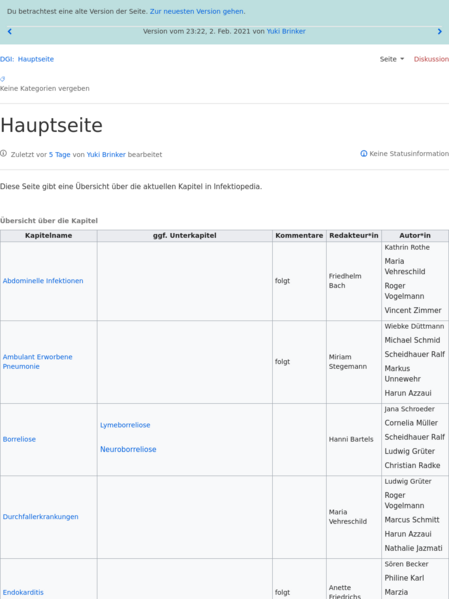Viewport: 449px width, 599px height.
Task: Click the Keine Statusinformation status icon
Action: coord(363,154)
